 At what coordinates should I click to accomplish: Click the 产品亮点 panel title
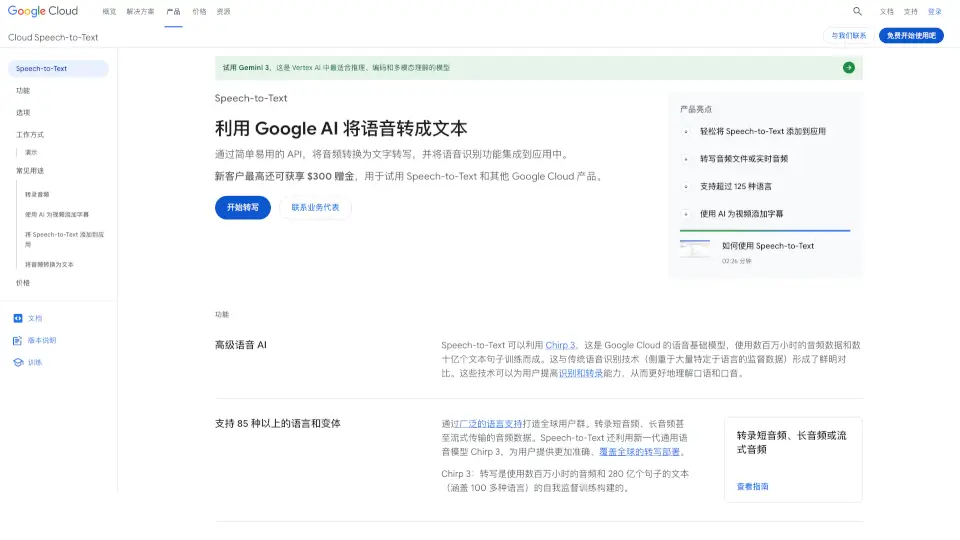click(x=696, y=110)
